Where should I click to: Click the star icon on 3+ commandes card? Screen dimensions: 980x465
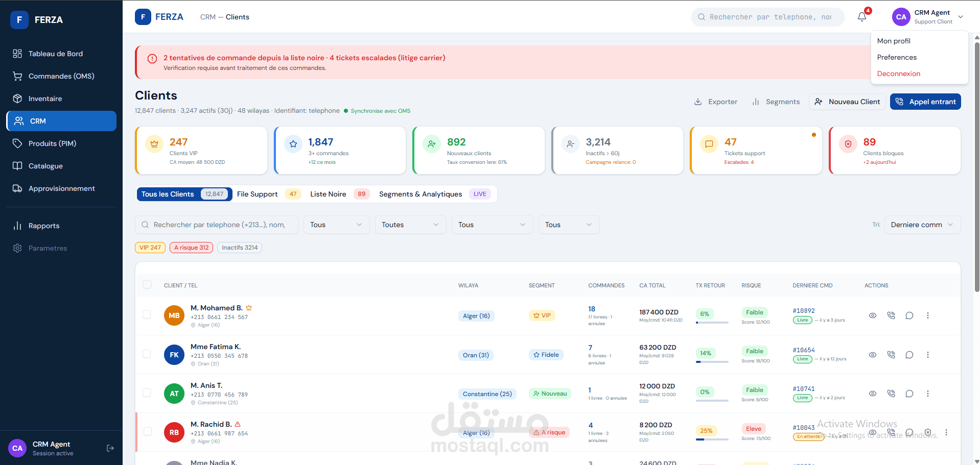293,144
